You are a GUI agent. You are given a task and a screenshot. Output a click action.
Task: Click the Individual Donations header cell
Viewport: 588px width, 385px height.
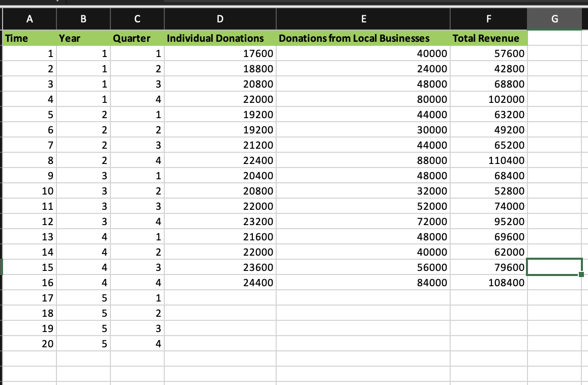[220, 38]
